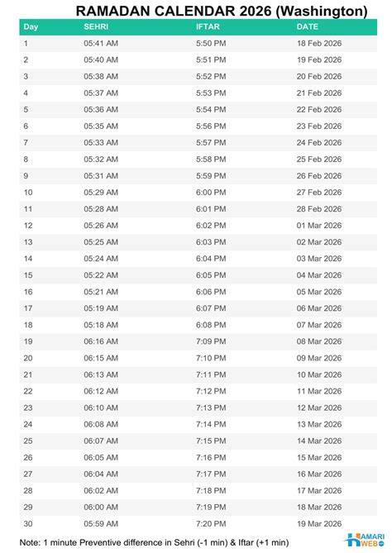Select the 05:41 AM sehri time
The height and width of the screenshot is (553, 392).
pos(101,43)
